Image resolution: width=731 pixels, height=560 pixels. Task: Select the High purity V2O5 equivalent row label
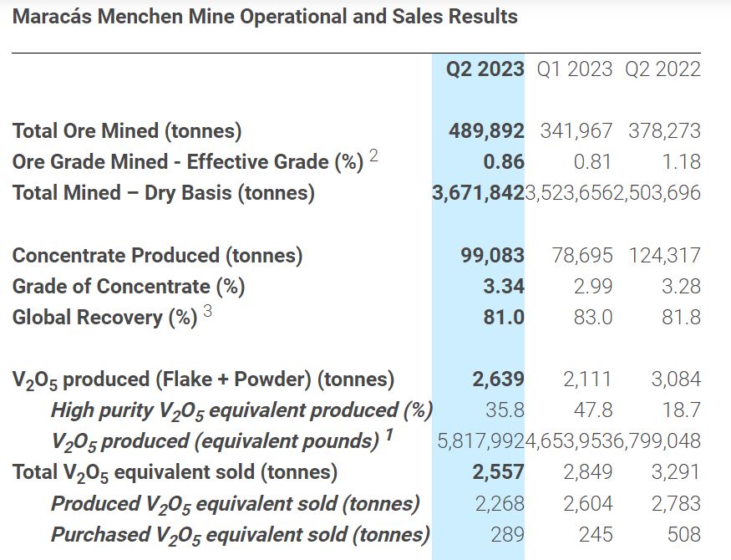tap(241, 410)
